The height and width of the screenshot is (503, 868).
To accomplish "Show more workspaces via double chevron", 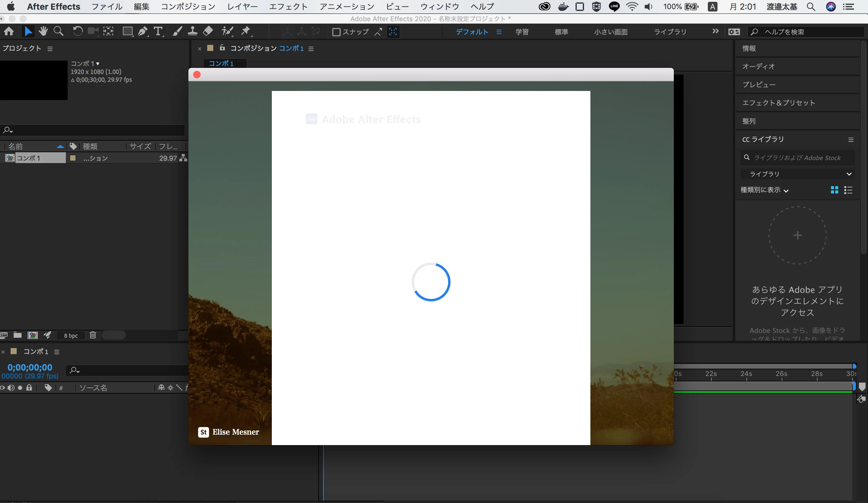I will click(715, 31).
